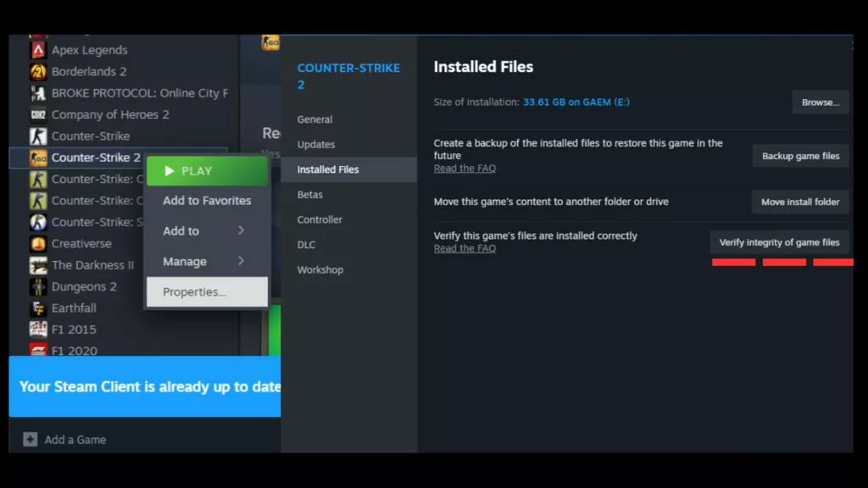Click the Company of Heroes 2 icon
Image resolution: width=868 pixels, height=488 pixels.
pos(38,114)
